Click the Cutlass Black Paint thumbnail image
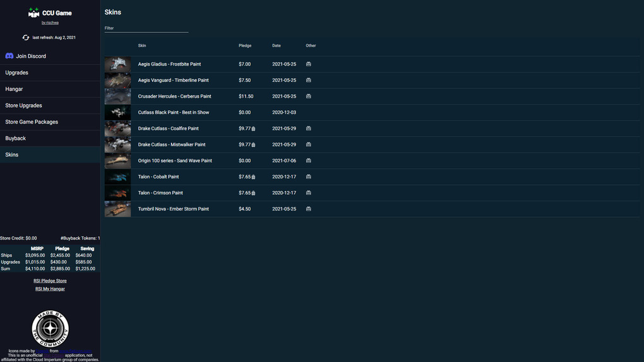The width and height of the screenshot is (644, 362). [x=118, y=112]
